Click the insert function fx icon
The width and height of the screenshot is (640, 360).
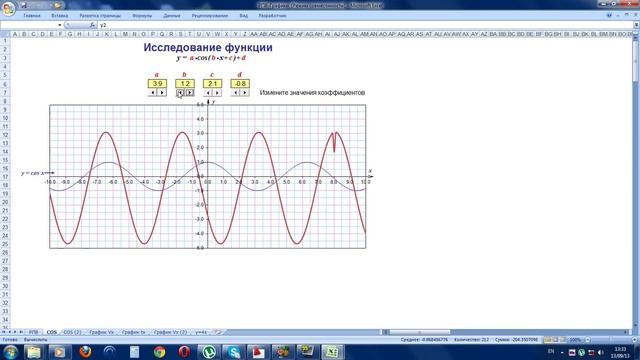[92, 25]
